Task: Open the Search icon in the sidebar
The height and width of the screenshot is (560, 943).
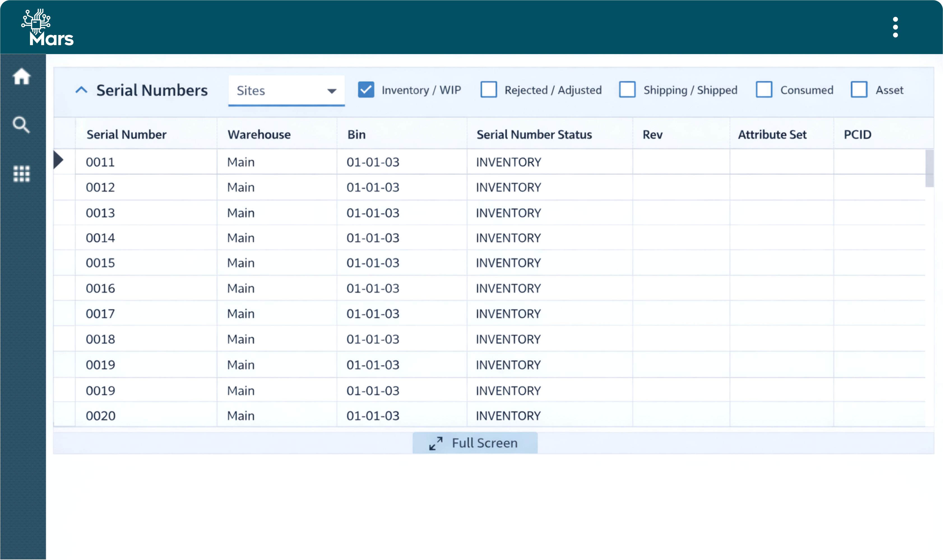Action: click(22, 125)
